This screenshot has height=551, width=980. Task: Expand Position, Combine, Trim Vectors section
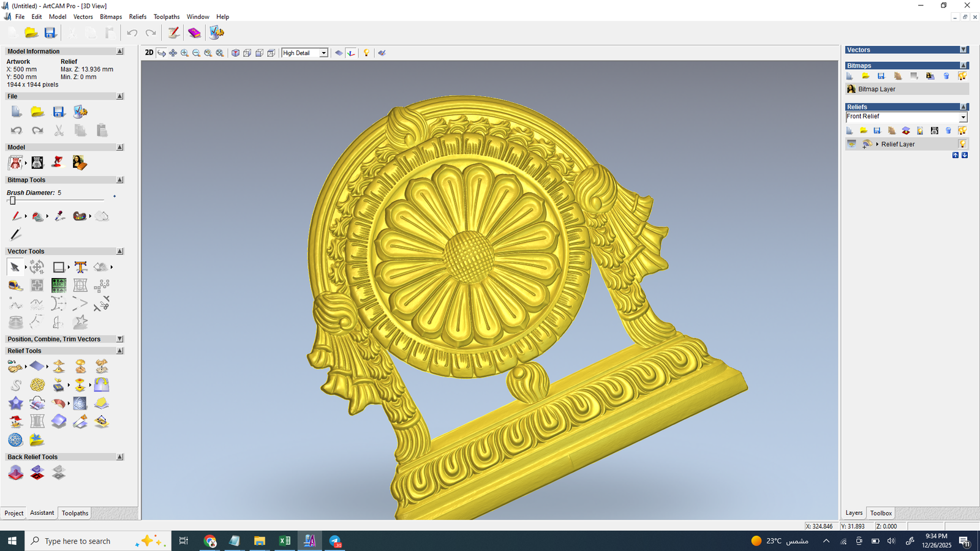(120, 339)
